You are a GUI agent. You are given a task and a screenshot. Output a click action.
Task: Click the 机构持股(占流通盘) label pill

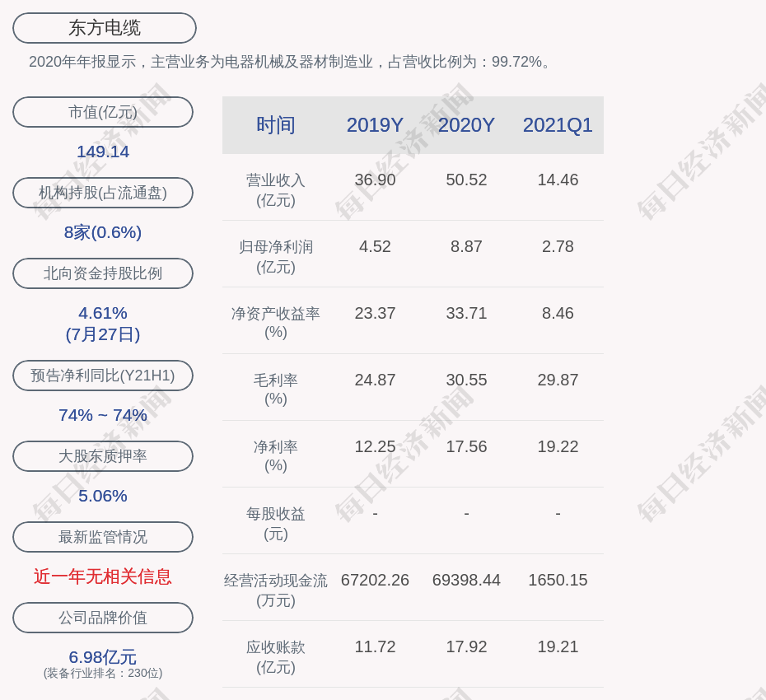(x=103, y=193)
